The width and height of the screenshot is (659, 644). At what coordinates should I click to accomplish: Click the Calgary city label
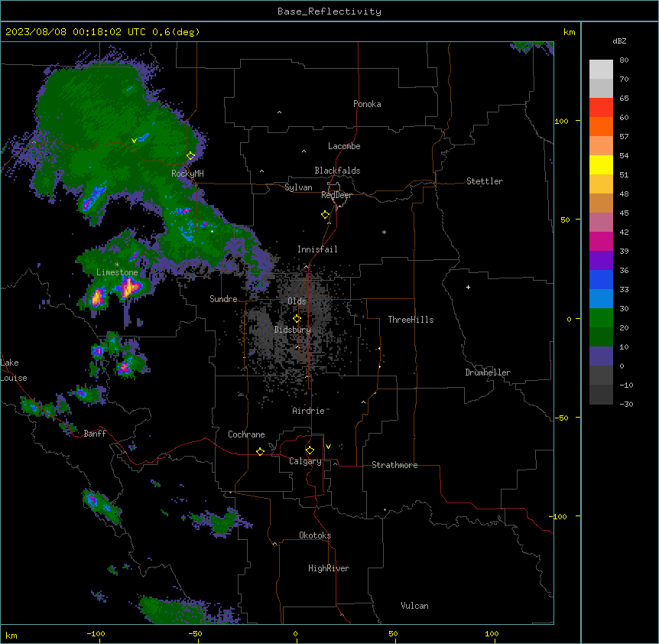(x=305, y=461)
